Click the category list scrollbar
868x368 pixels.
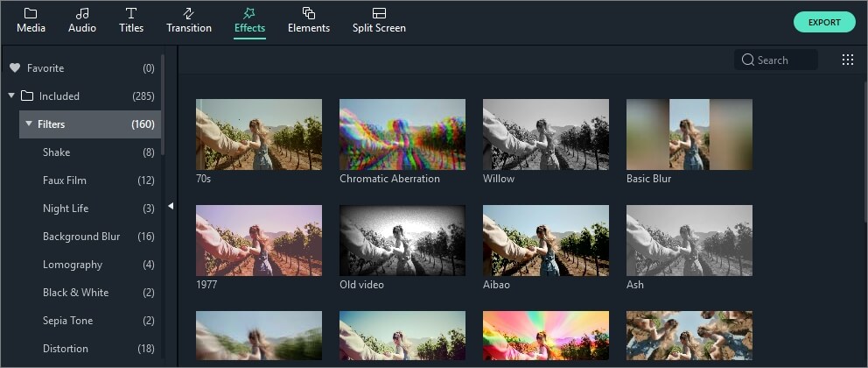[x=162, y=104]
